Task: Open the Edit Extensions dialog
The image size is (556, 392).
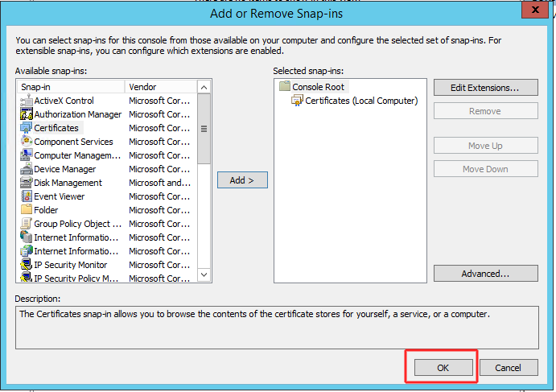Action: click(x=485, y=87)
